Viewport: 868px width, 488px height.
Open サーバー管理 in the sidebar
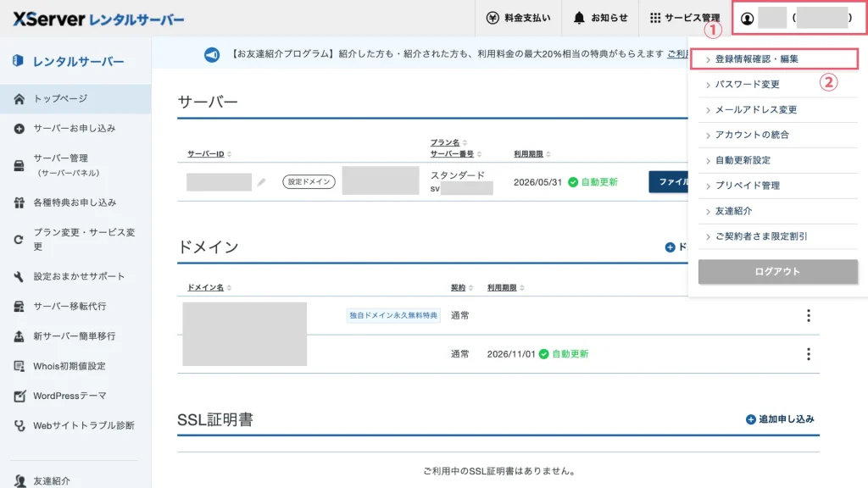tap(60, 158)
